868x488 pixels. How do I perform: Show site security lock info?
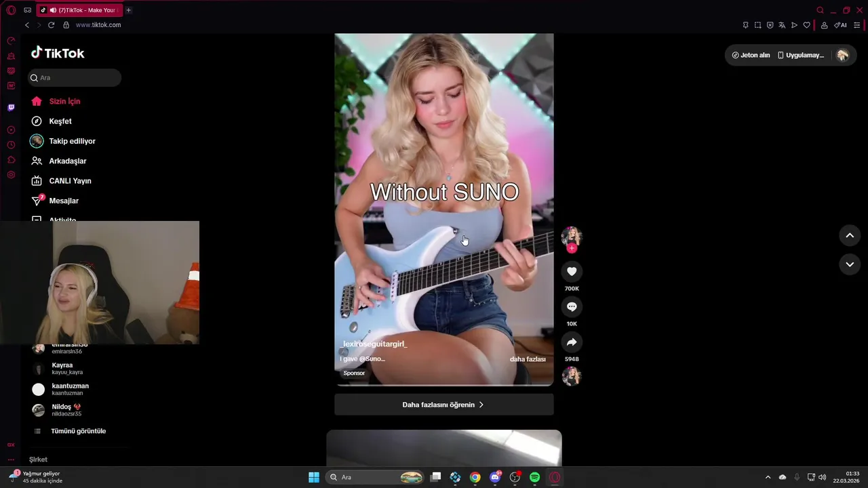pyautogui.click(x=66, y=25)
